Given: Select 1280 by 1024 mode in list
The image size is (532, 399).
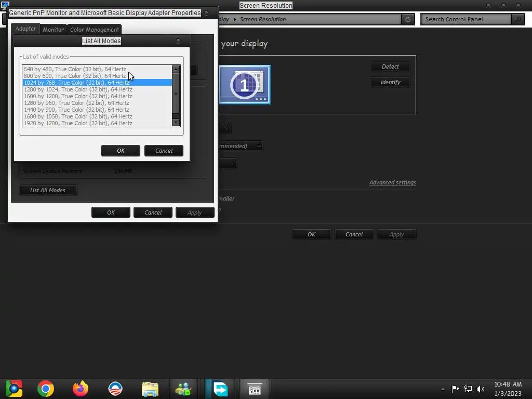Looking at the screenshot, I should coord(97,89).
